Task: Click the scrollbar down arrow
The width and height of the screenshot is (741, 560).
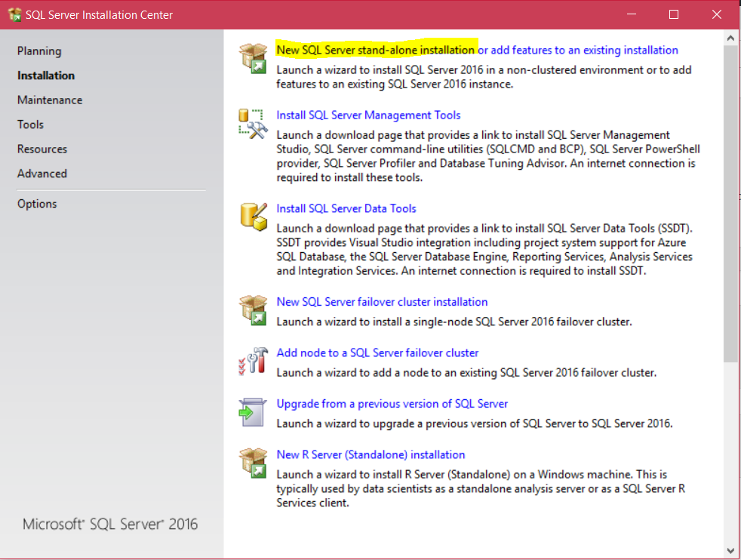Action: click(731, 548)
